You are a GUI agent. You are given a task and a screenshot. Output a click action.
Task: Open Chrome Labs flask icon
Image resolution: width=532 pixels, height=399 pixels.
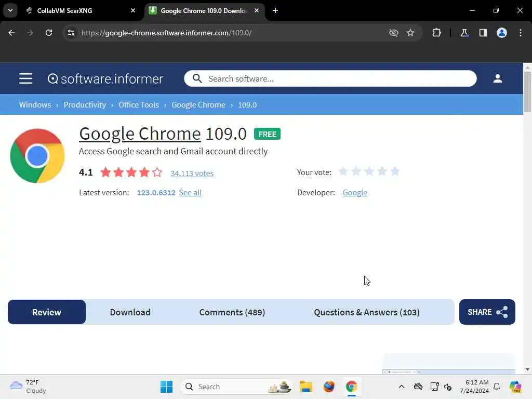(464, 33)
